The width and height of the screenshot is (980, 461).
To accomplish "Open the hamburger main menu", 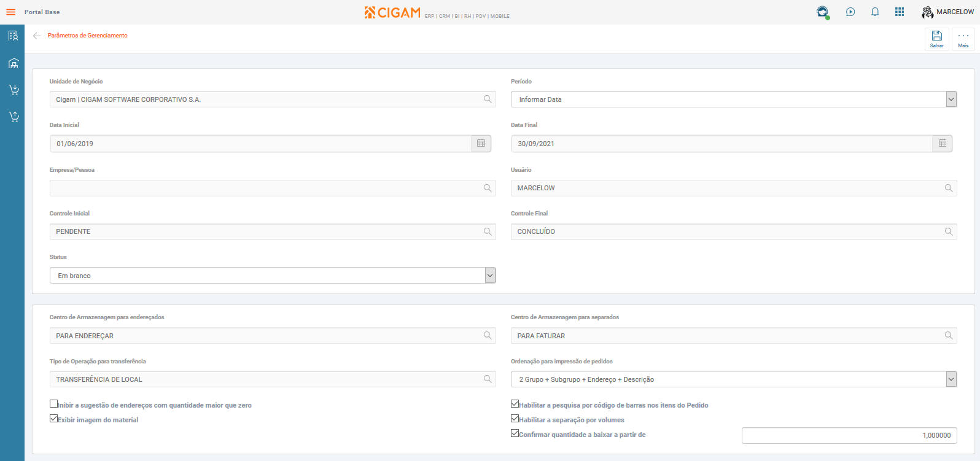I will pyautogui.click(x=10, y=12).
